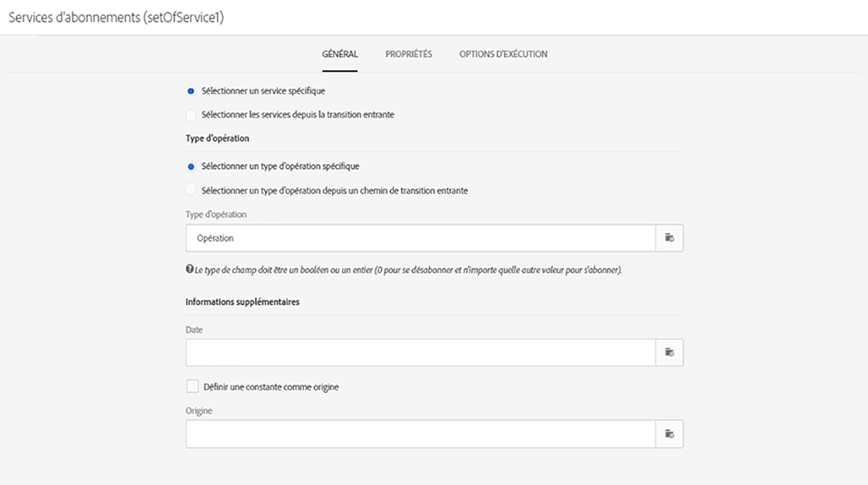Switch to the GÉNÉRAL tab
This screenshot has height=485, width=868.
340,54
